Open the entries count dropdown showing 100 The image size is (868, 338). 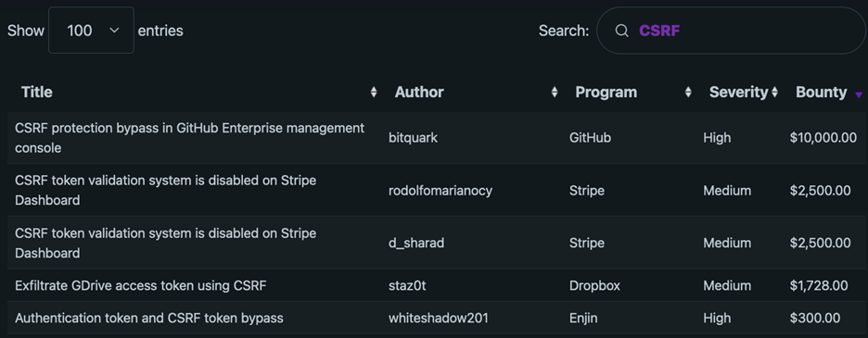tap(91, 31)
